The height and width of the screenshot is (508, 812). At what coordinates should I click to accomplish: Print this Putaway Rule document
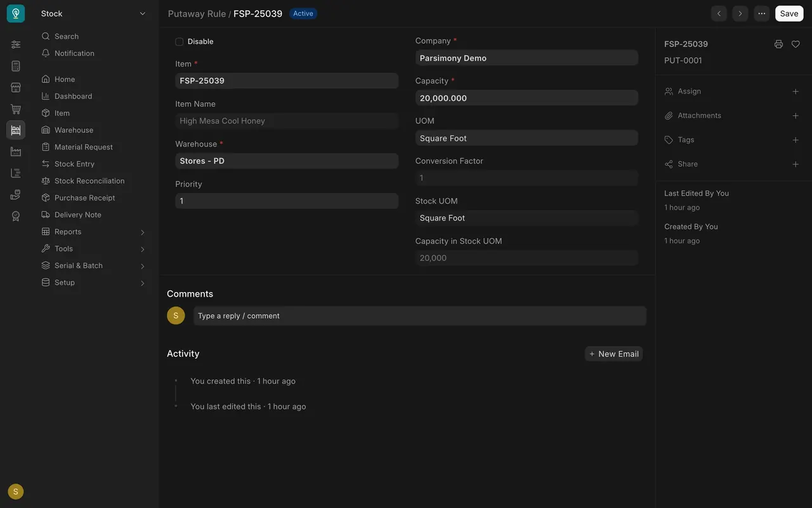tap(778, 44)
